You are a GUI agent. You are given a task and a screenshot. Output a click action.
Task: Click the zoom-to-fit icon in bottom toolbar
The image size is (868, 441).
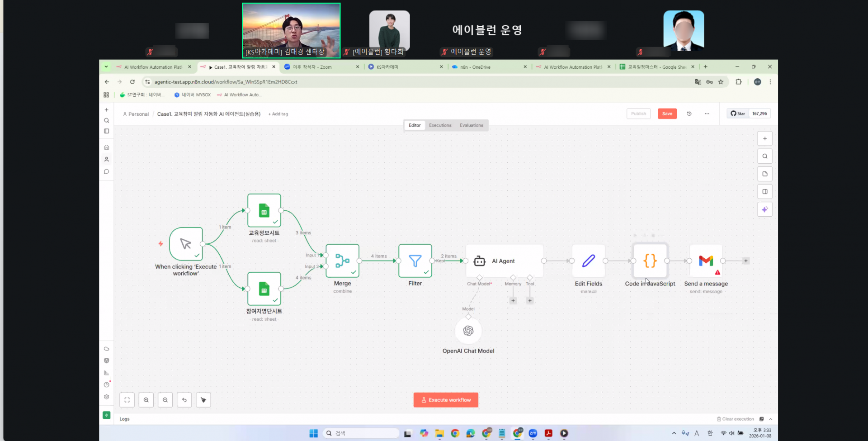127,400
